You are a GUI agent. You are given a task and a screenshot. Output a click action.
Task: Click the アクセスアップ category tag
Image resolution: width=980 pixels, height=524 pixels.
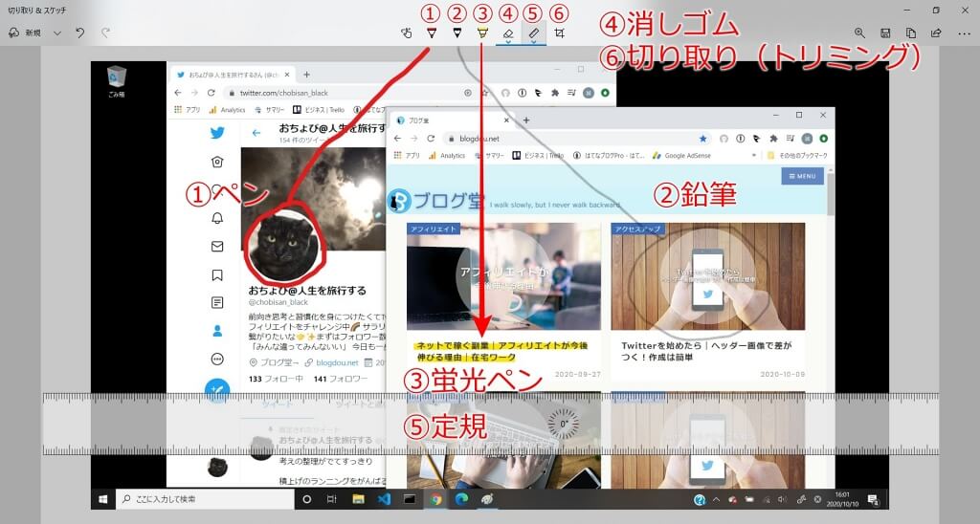click(x=637, y=229)
